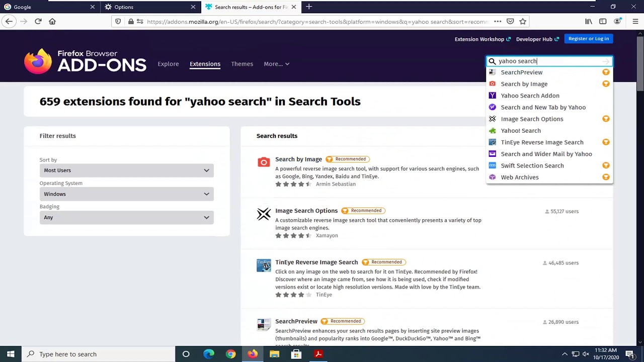Open a new tab with plus icon
Image resolution: width=644 pixels, height=362 pixels.
tap(309, 7)
